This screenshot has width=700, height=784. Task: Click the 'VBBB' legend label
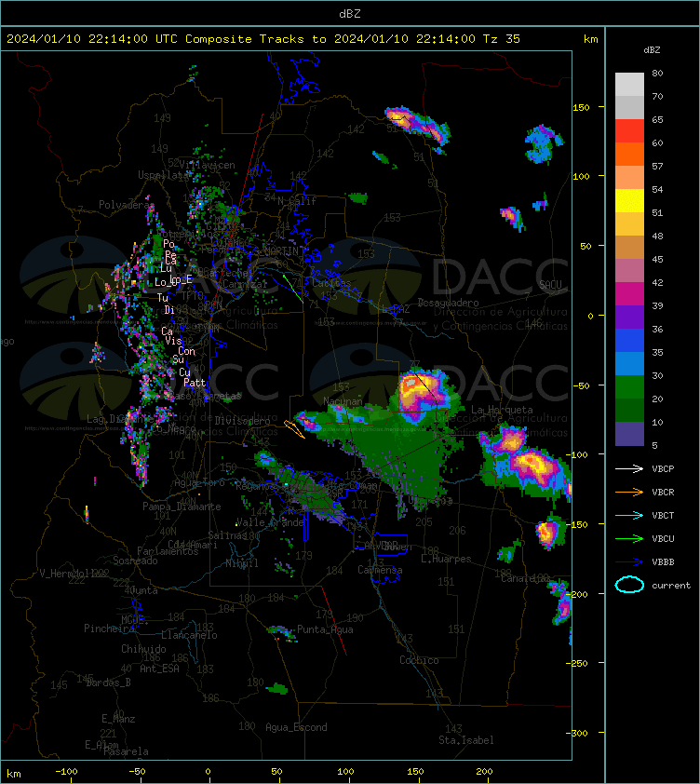(x=663, y=562)
